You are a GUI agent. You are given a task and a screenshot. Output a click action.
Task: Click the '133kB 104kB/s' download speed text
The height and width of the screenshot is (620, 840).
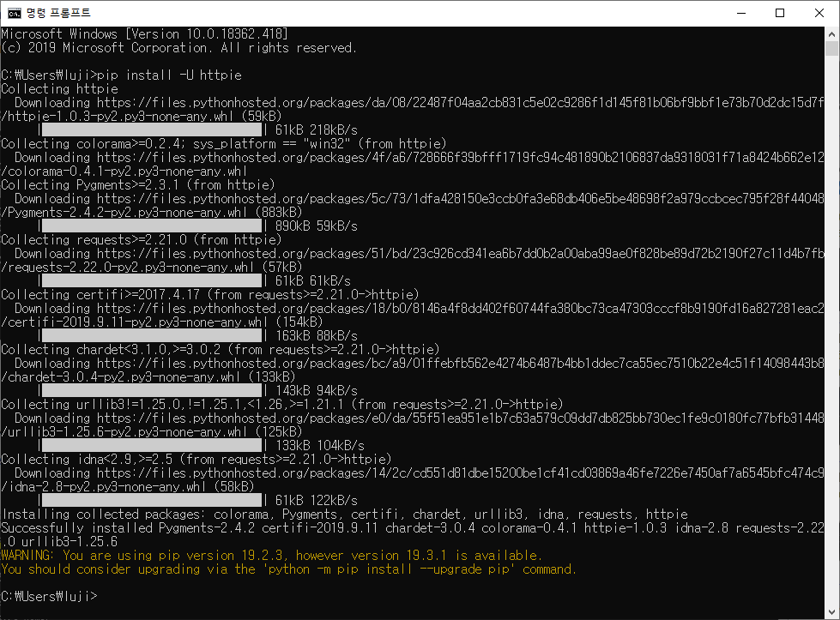click(320, 445)
